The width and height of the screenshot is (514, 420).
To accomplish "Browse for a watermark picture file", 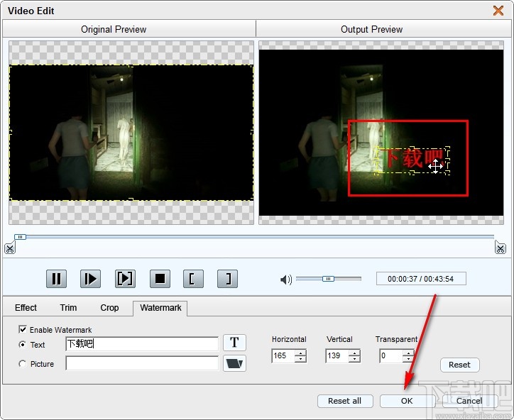I will [x=234, y=363].
